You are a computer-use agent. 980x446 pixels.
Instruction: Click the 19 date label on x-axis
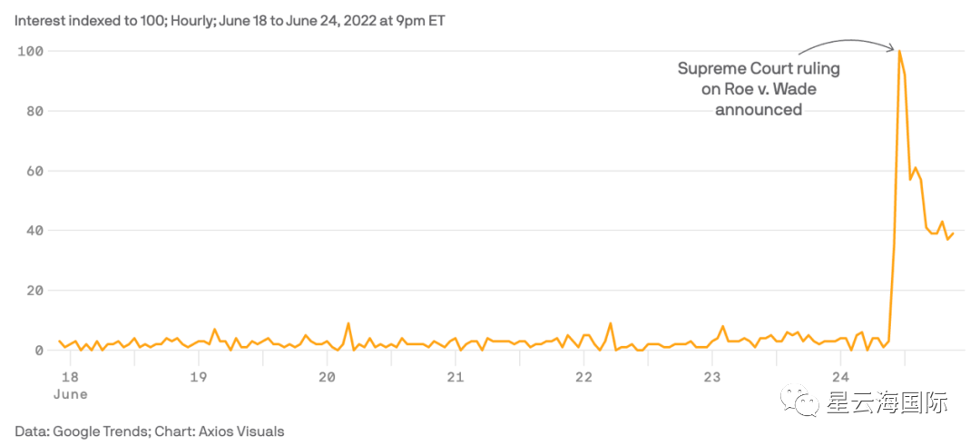click(x=199, y=377)
